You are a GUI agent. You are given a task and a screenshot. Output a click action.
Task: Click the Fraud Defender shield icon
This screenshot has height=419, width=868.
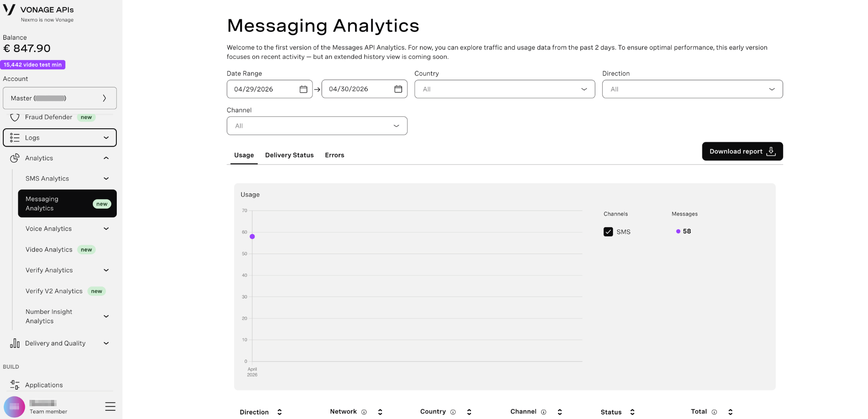coord(15,117)
